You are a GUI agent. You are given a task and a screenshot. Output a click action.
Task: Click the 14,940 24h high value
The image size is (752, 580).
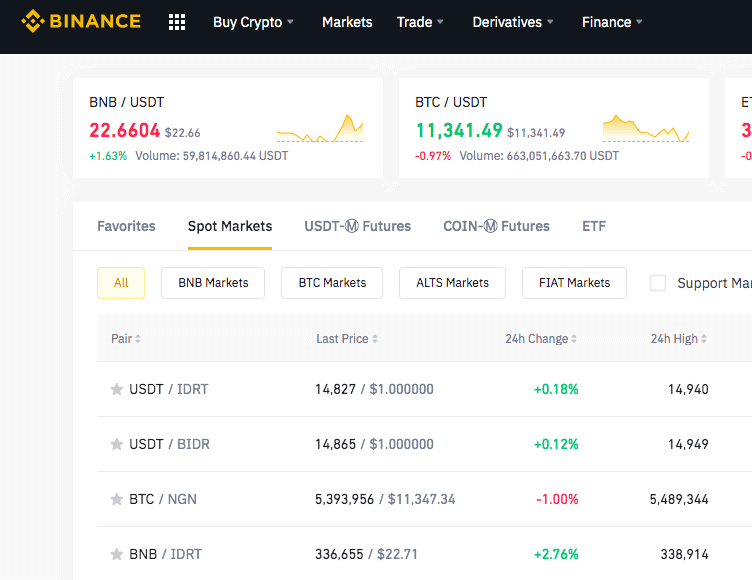click(x=688, y=389)
